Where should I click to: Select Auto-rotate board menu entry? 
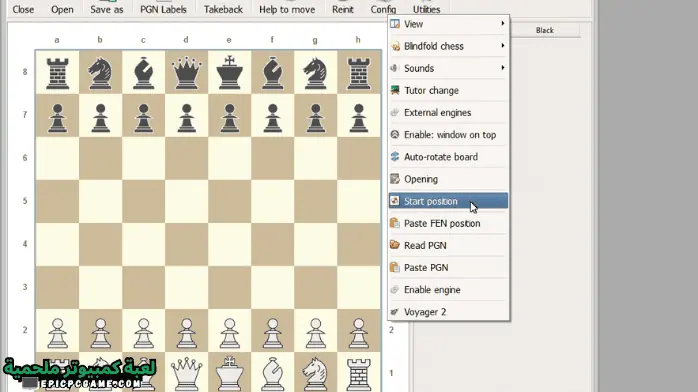448,157
